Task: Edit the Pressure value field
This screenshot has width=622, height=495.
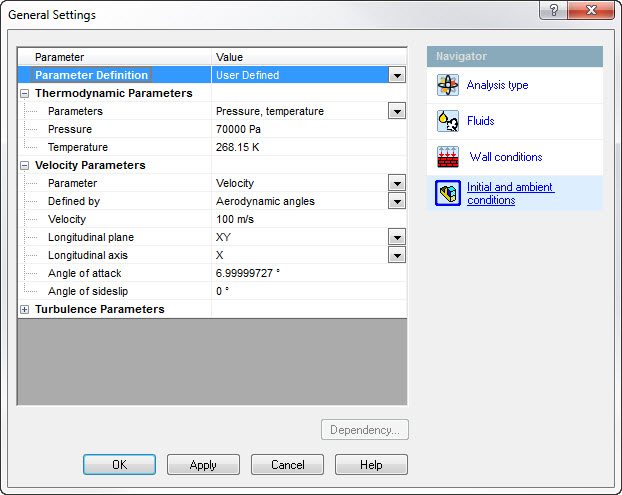Action: (x=300, y=129)
